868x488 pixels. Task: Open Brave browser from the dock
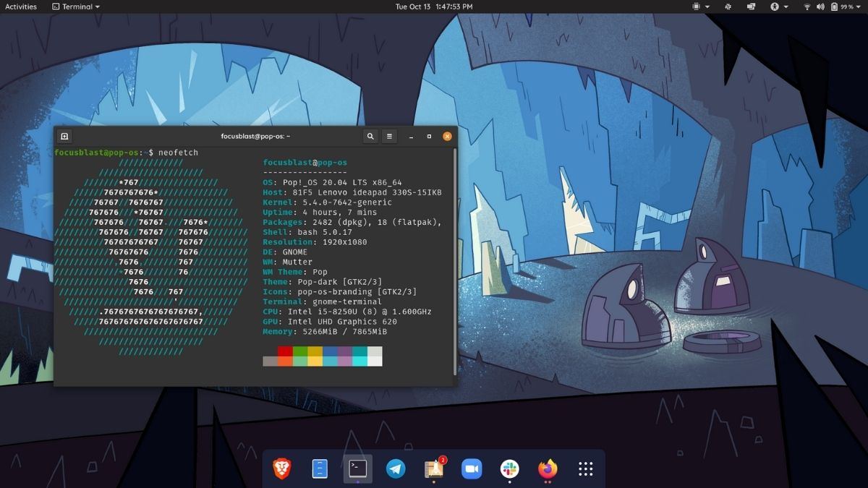pos(281,469)
